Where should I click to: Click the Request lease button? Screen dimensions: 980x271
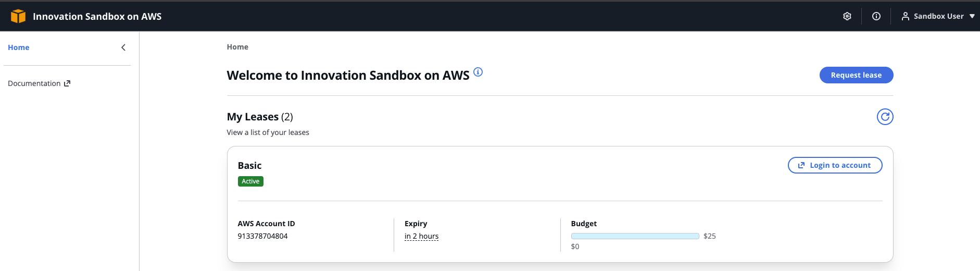click(x=856, y=75)
